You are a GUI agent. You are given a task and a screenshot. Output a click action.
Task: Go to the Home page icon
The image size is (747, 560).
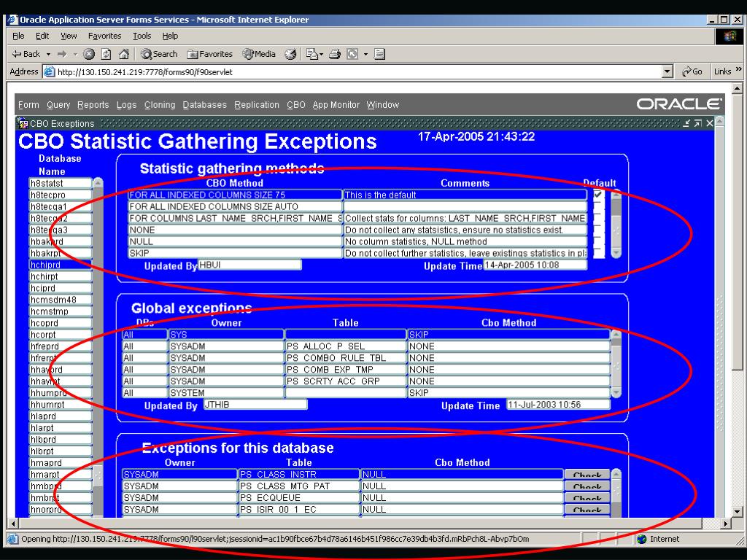(x=124, y=54)
